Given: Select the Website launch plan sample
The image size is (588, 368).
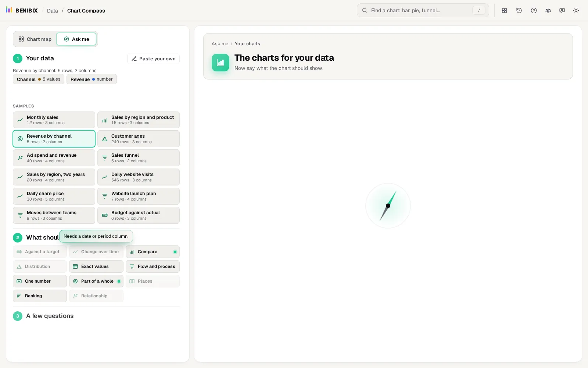Looking at the screenshot, I should tap(139, 196).
